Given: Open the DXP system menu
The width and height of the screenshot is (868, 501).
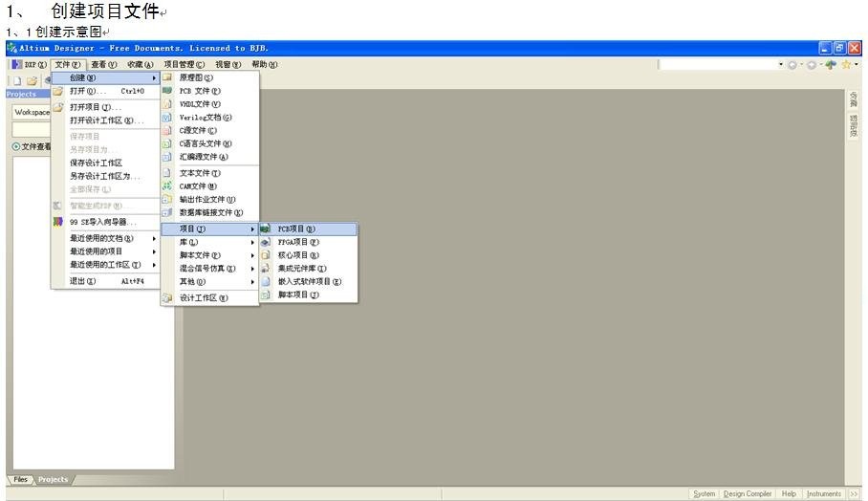Looking at the screenshot, I should coord(30,65).
